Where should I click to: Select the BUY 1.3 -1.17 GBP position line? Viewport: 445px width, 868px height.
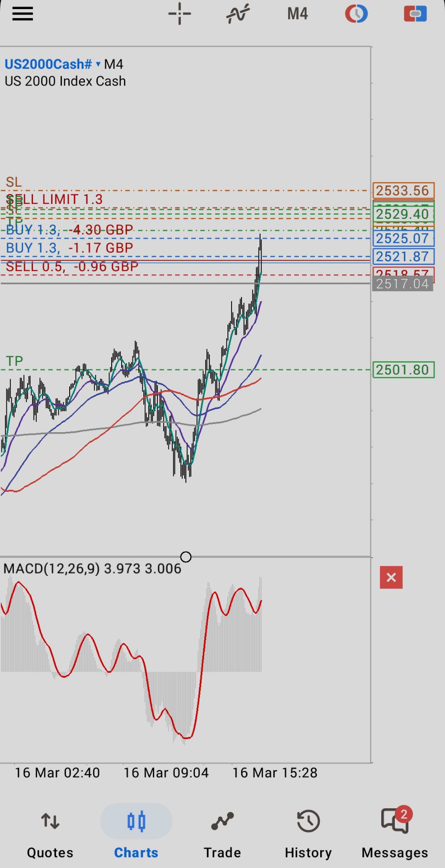tap(69, 248)
